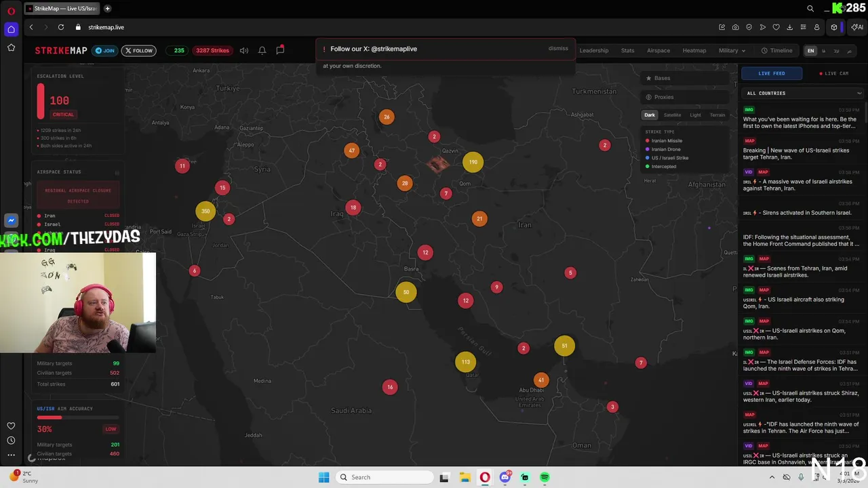The width and height of the screenshot is (868, 488).
Task: Switch map style to Terrain
Action: coord(717,115)
